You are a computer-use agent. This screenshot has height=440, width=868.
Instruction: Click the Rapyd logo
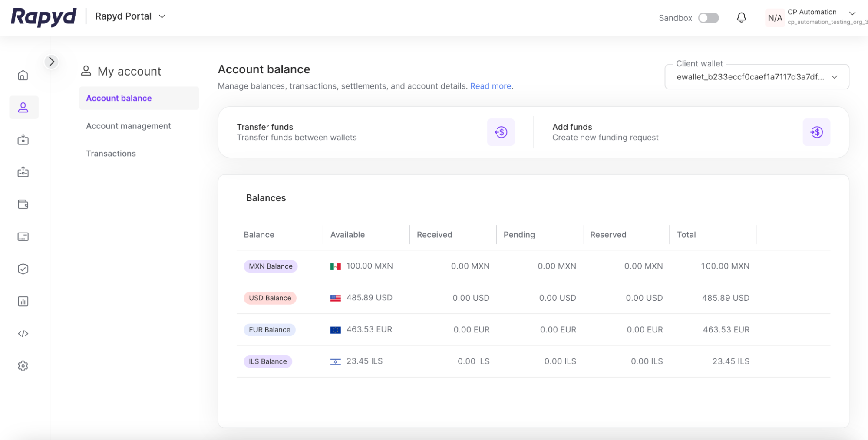pos(43,17)
